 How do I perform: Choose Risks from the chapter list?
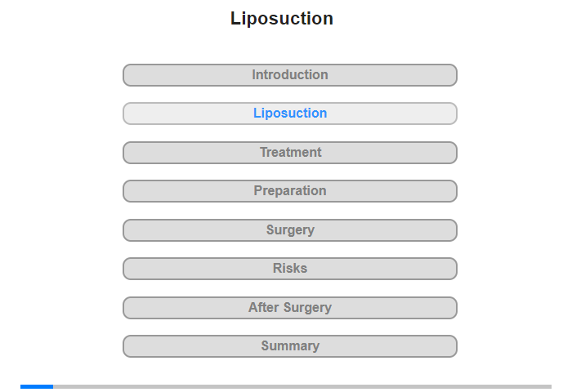click(x=289, y=269)
